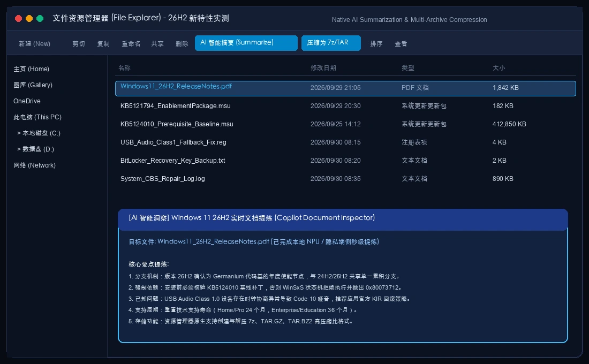Click date 2026/09/30 08:35 cell
589x364 pixels.
pyautogui.click(x=335, y=179)
